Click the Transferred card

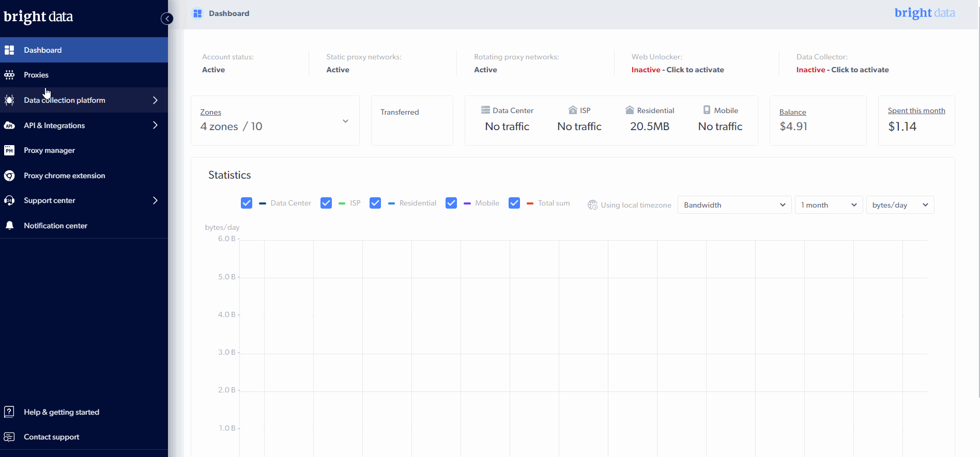(x=412, y=120)
